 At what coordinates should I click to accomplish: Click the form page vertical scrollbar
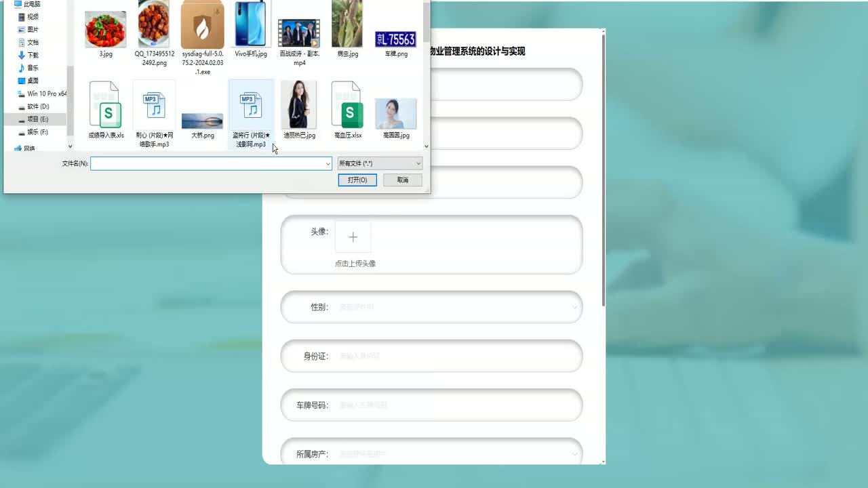click(x=604, y=169)
